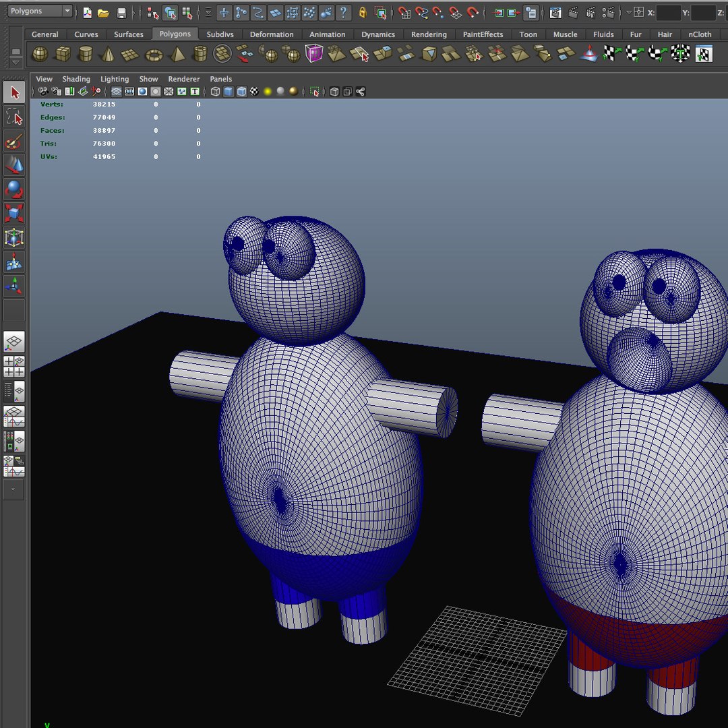This screenshot has height=728, width=728.
Task: Select the Scale tool in toolbox
Action: pos(14,213)
